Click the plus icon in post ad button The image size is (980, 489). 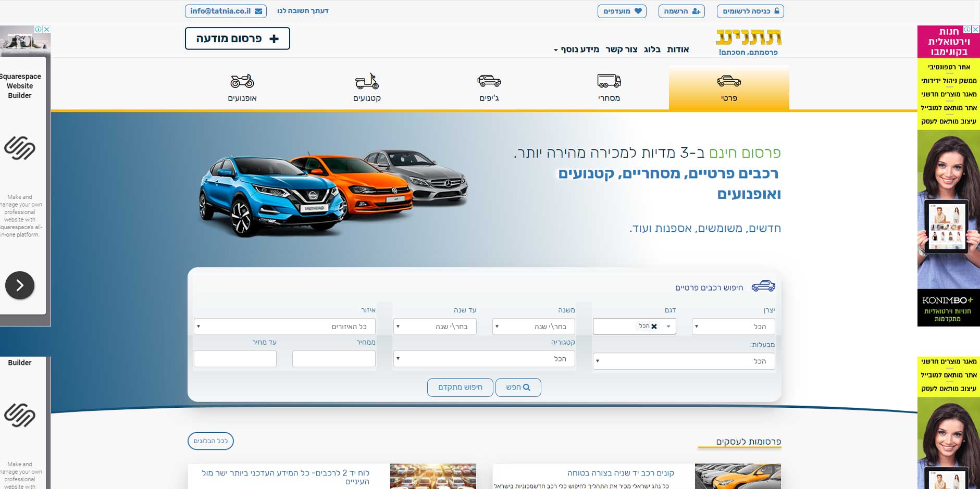point(274,39)
